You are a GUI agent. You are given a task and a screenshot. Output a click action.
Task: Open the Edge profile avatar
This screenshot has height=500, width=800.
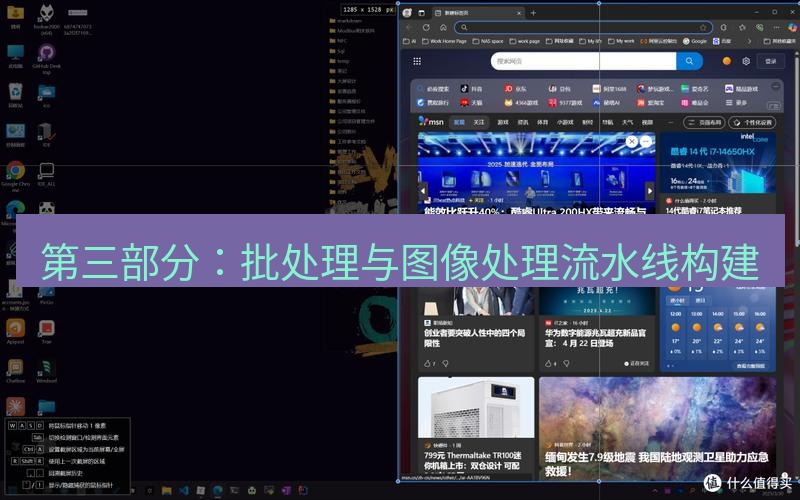[x=407, y=13]
